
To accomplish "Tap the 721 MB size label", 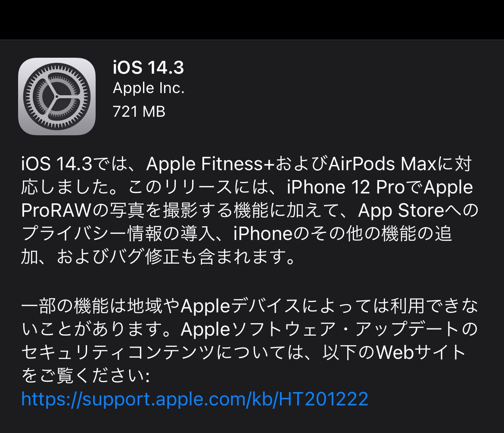I will (139, 112).
